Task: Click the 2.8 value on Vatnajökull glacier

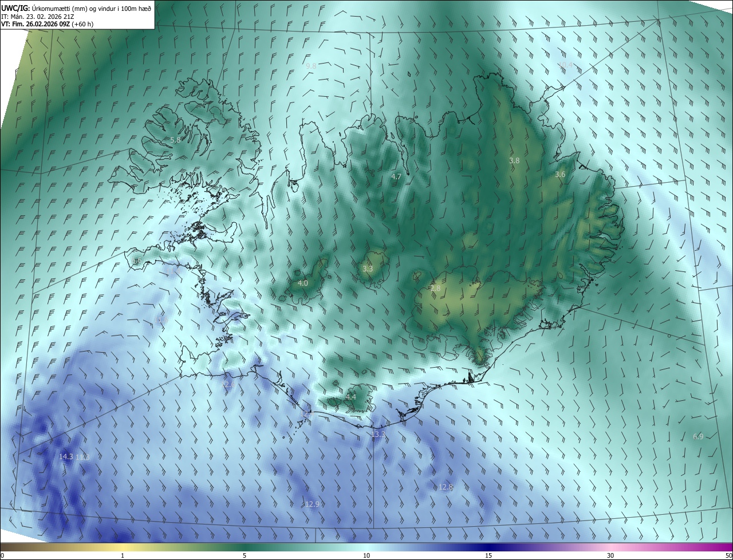Action: tap(436, 289)
